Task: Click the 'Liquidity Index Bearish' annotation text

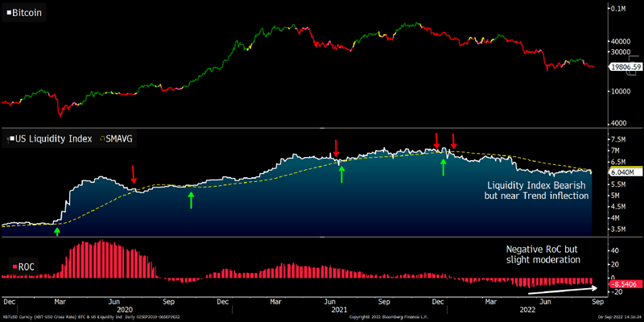Action: (537, 186)
